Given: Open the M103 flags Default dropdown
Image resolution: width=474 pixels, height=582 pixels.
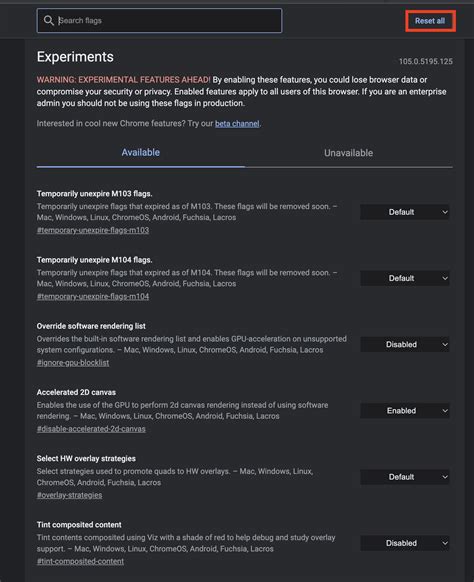Looking at the screenshot, I should (x=405, y=212).
